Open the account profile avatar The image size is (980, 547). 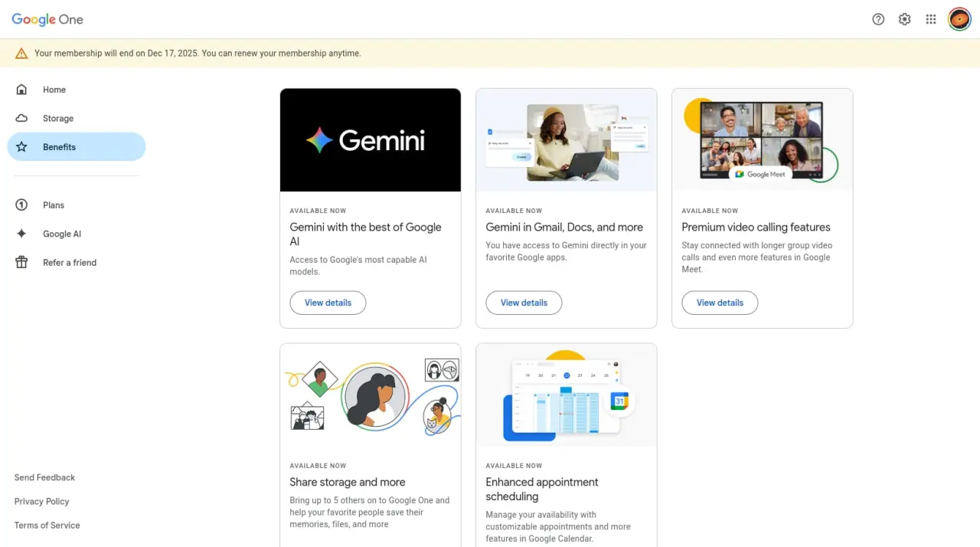click(x=959, y=19)
